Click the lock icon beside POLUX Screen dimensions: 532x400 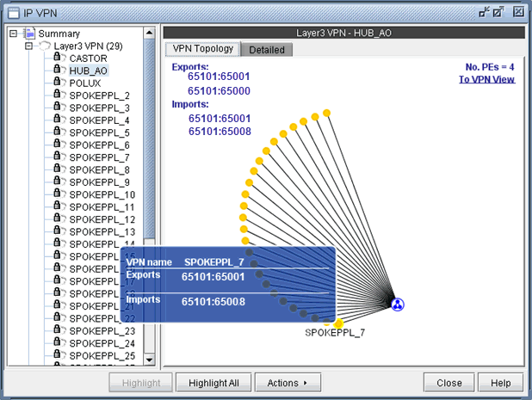click(59, 83)
